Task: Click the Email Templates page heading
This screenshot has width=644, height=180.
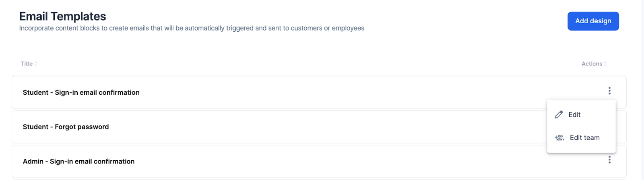Action: [x=62, y=16]
